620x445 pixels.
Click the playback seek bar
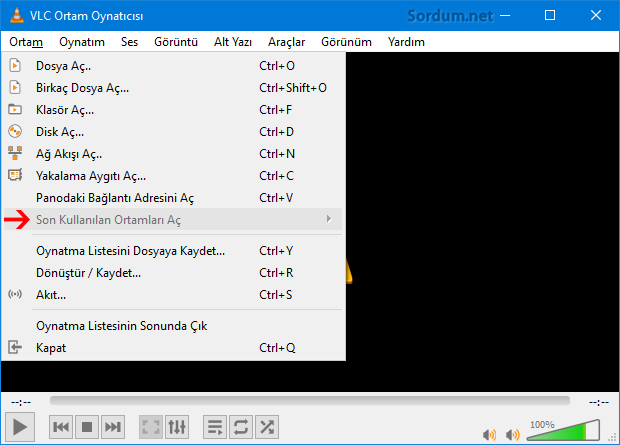pos(310,401)
